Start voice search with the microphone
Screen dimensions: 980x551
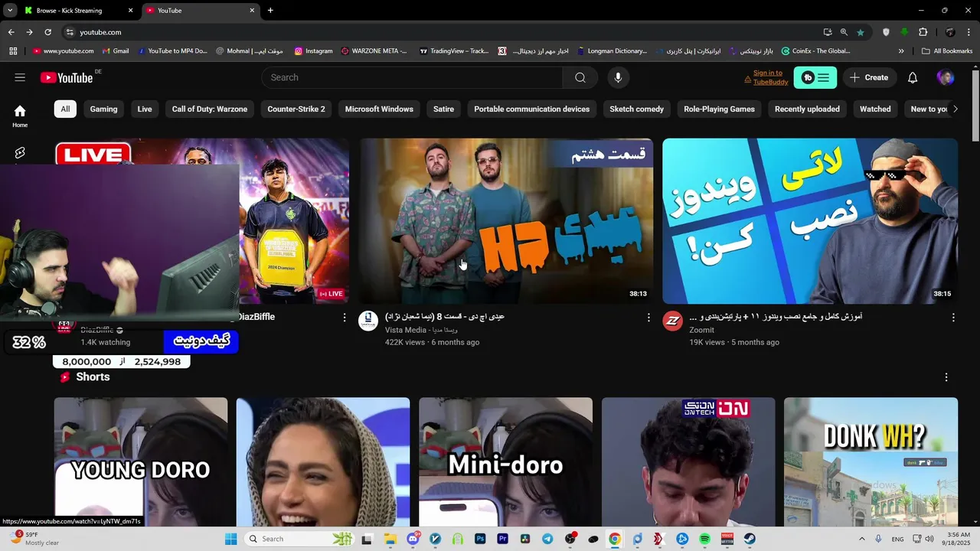tap(618, 77)
